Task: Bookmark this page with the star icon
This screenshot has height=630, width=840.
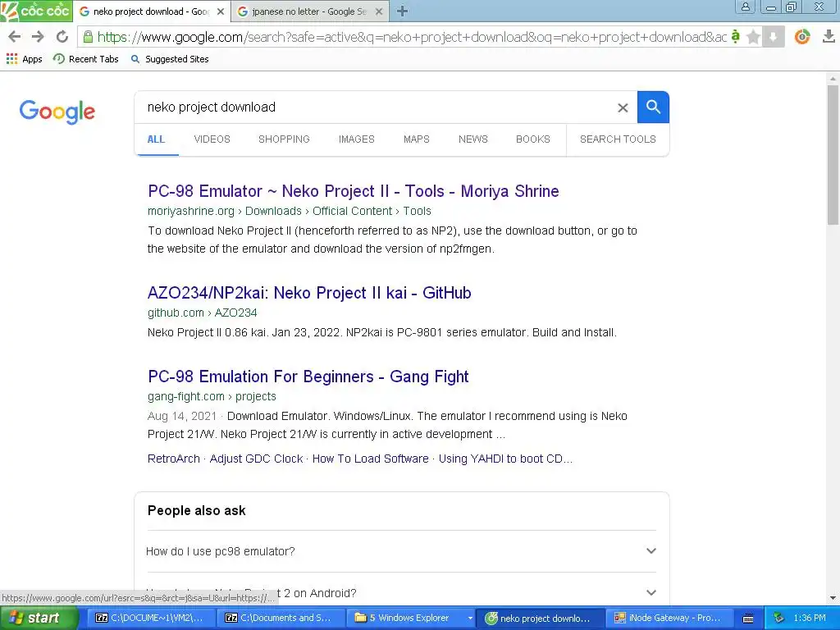Action: pos(753,36)
